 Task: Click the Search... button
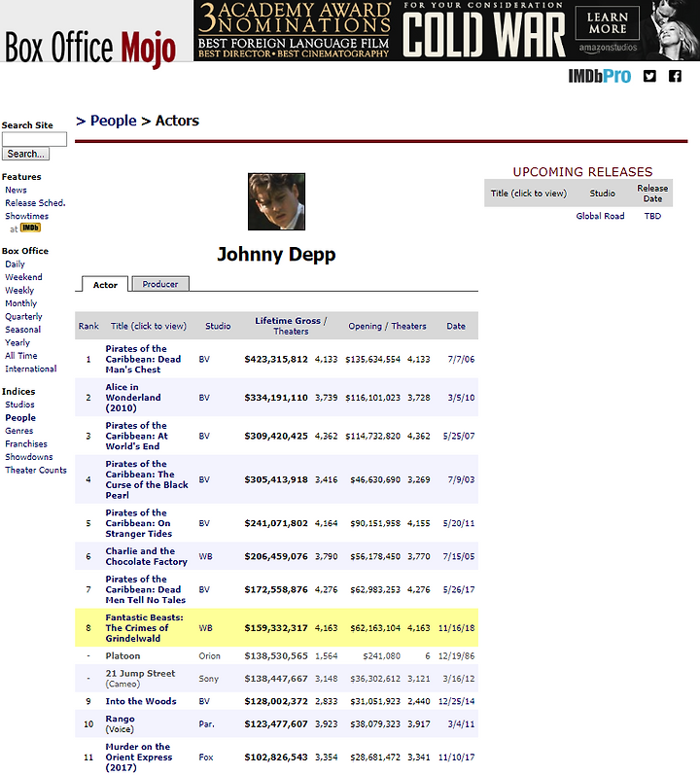(x=25, y=154)
